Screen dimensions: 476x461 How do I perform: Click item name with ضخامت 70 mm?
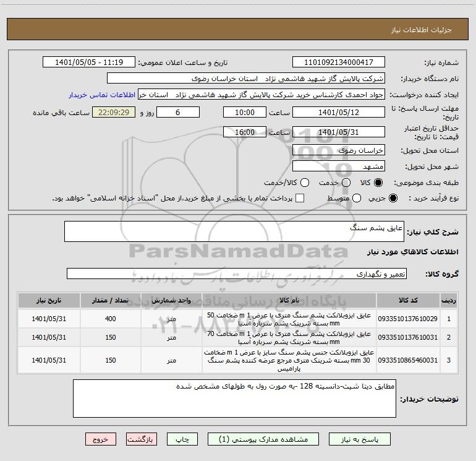(289, 338)
